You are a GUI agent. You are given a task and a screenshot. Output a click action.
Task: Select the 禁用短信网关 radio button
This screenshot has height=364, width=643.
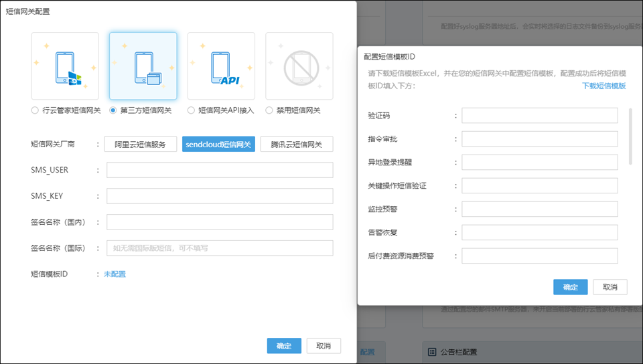pyautogui.click(x=269, y=110)
